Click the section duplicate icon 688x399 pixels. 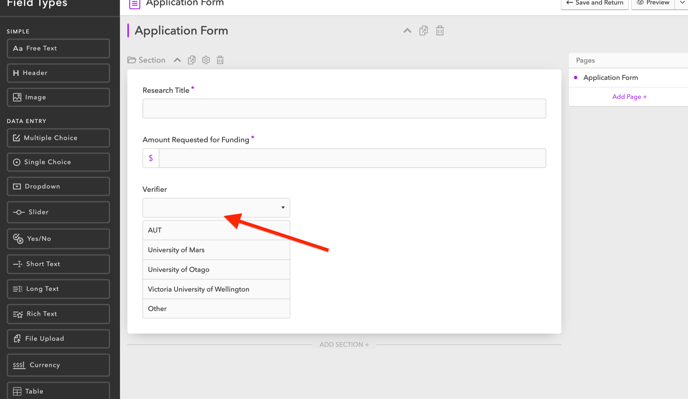coord(192,60)
